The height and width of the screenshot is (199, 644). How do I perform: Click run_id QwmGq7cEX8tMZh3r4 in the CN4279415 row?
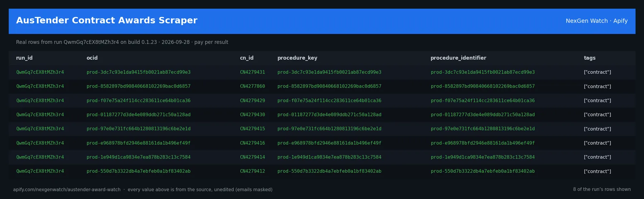(x=40, y=129)
